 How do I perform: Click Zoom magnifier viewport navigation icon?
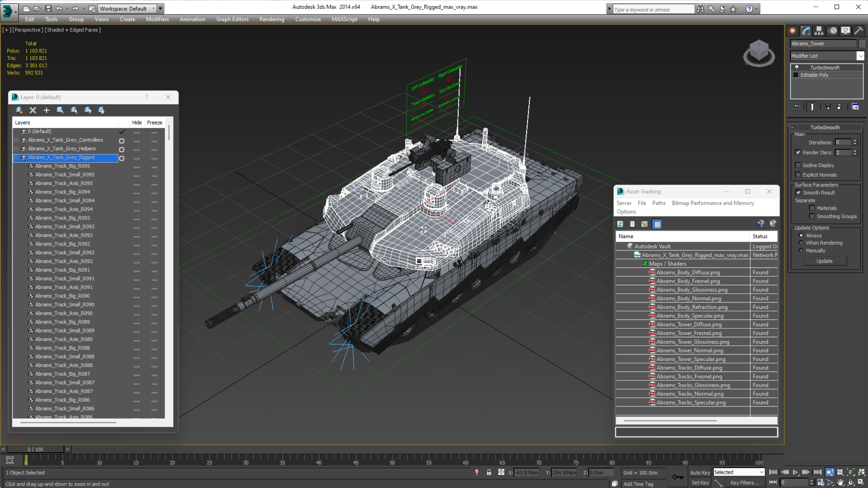(830, 472)
